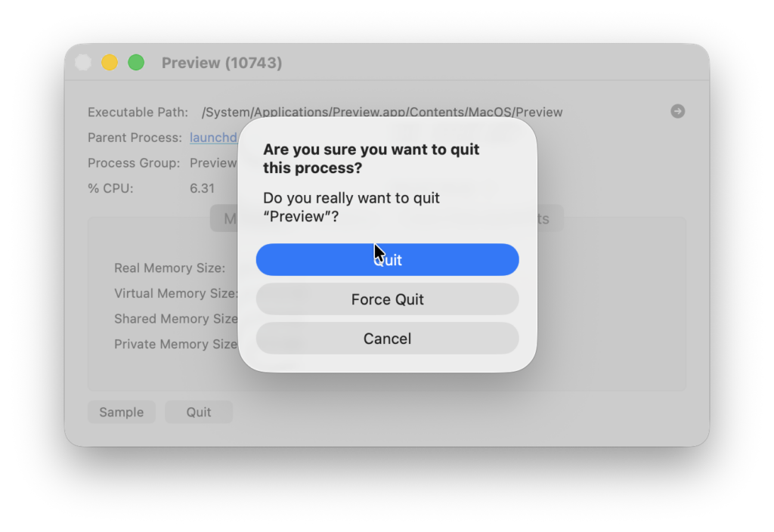
Task: Minimize the Preview process window
Action: [x=109, y=63]
